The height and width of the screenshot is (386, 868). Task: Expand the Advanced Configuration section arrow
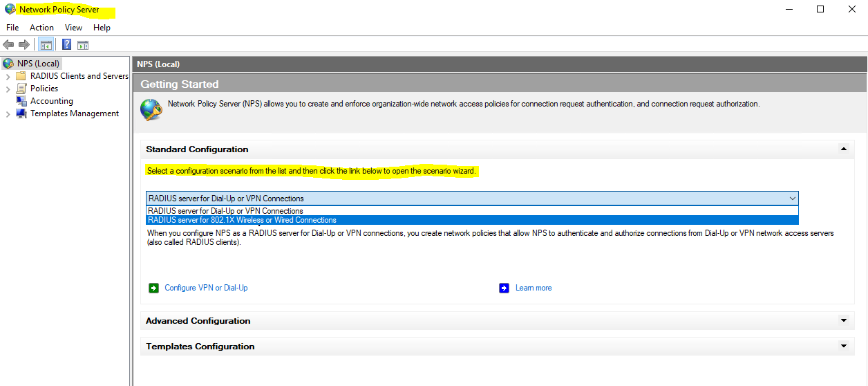843,320
